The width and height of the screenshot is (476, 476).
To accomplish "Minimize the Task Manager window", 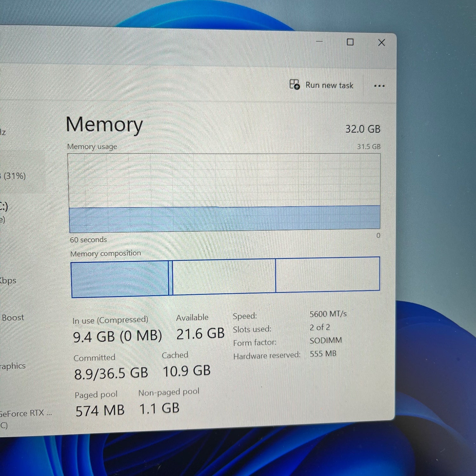I will tap(319, 42).
